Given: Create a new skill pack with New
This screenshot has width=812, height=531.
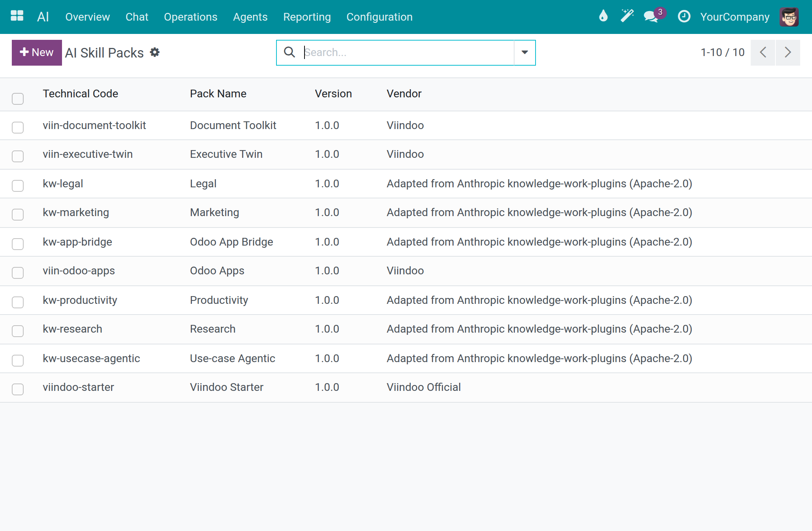Looking at the screenshot, I should pyautogui.click(x=37, y=52).
